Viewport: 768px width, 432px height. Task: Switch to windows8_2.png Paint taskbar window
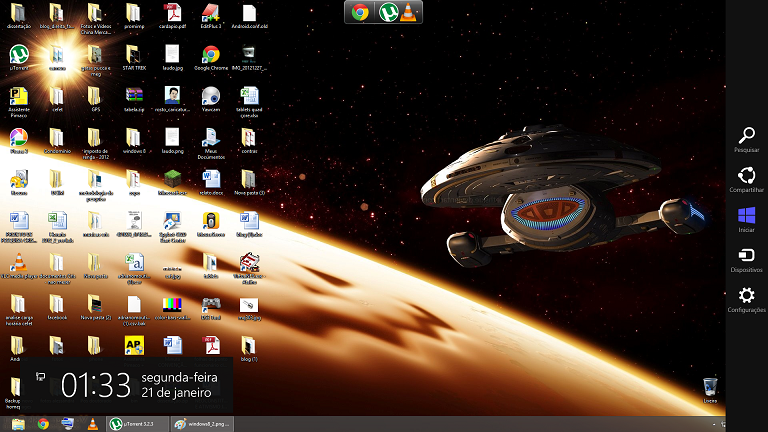202,424
